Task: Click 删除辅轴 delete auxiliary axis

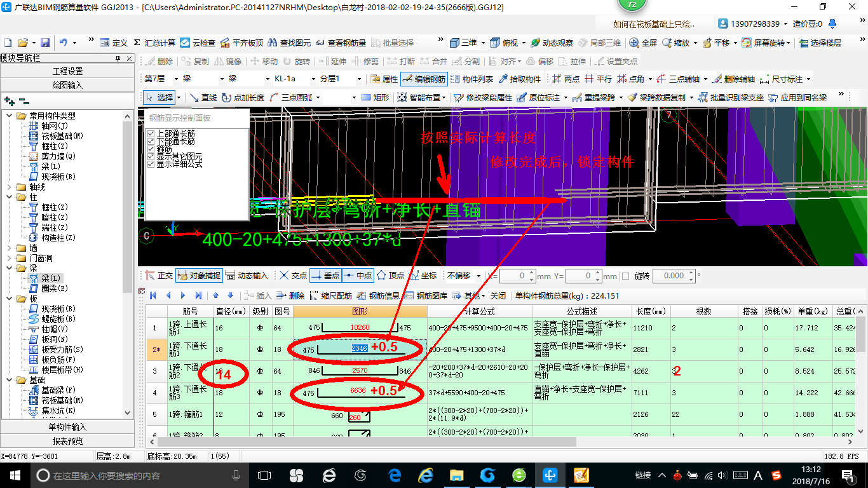Action: click(734, 79)
